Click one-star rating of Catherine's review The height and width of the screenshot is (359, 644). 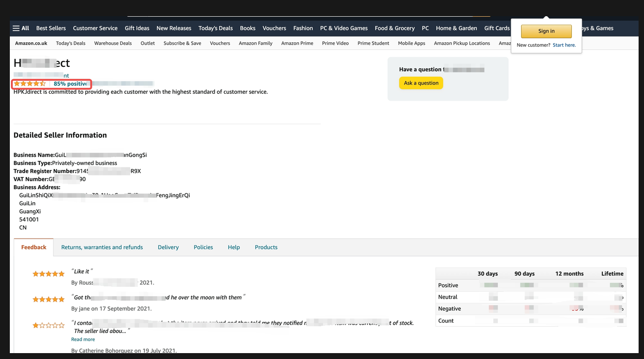[x=48, y=325]
